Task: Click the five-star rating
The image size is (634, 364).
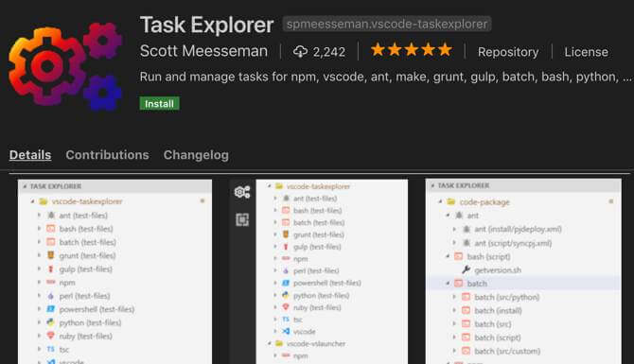Action: pyautogui.click(x=412, y=50)
